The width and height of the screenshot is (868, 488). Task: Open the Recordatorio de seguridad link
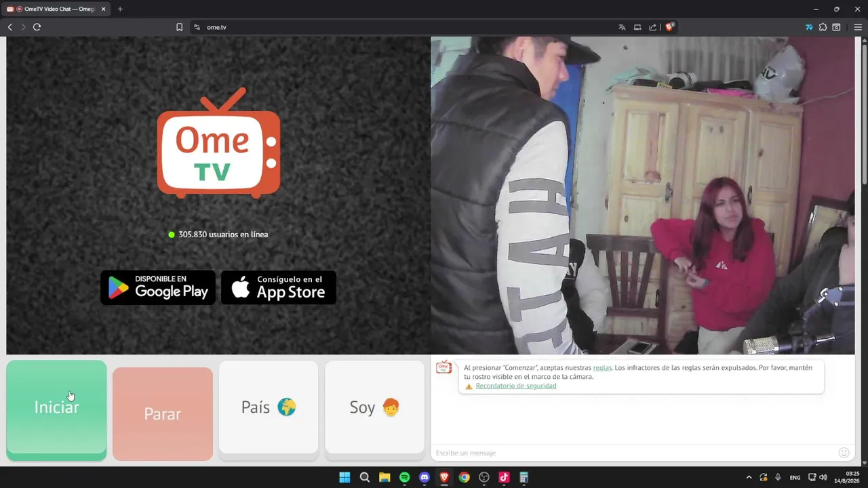pyautogui.click(x=516, y=386)
